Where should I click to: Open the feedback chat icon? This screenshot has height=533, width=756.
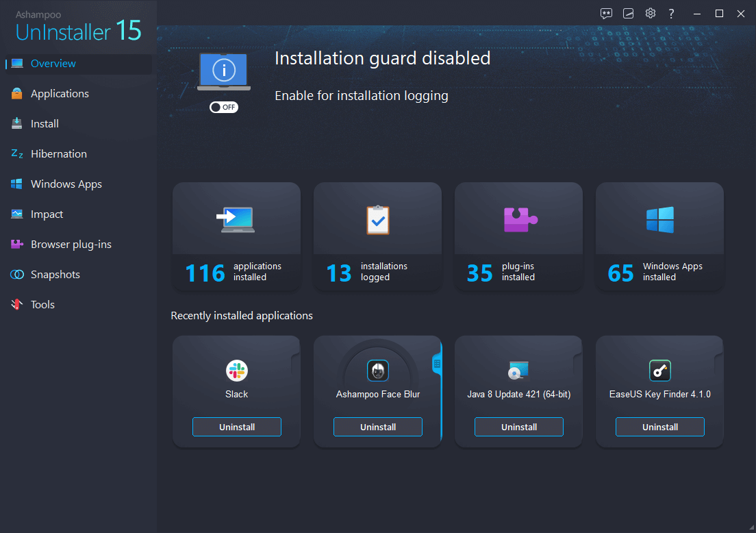coord(606,13)
